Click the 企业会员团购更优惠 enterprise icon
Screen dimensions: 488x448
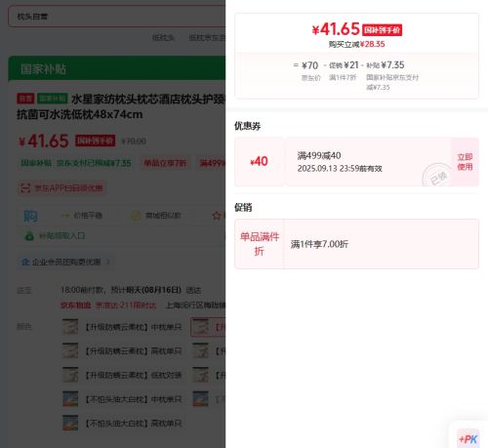coord(25,262)
